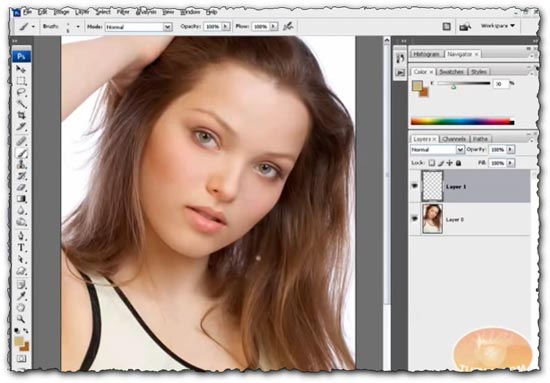
Task: Open the Select menu
Action: point(103,12)
